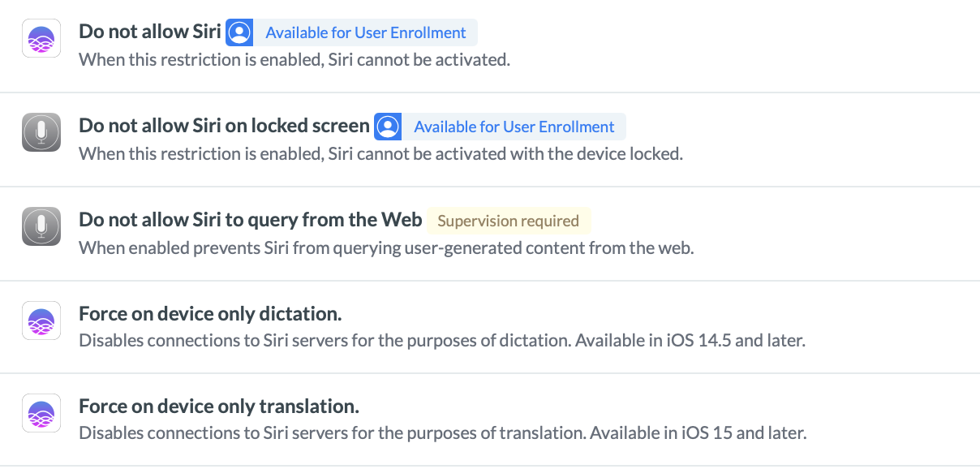Select "Force on device only dictation" title

[x=210, y=314]
